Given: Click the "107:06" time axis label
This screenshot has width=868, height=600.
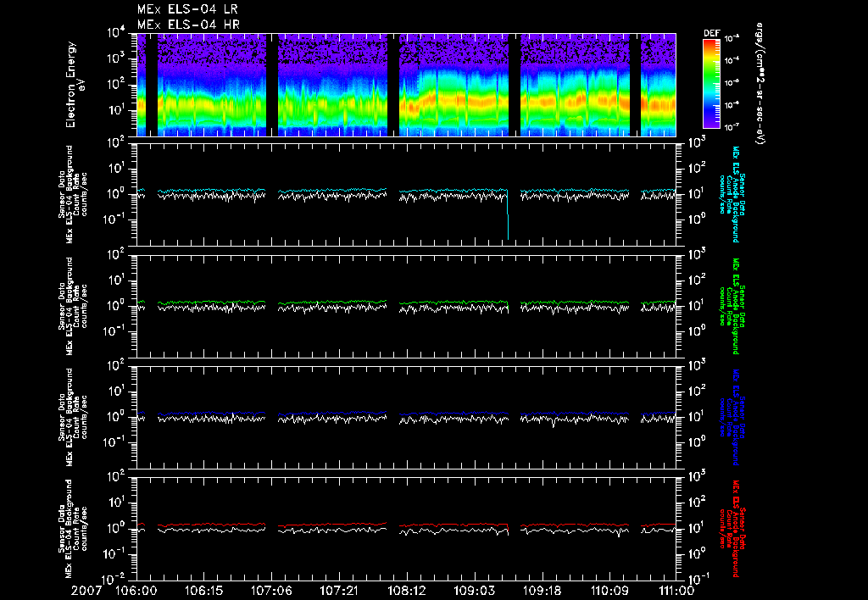Looking at the screenshot, I should (x=271, y=591).
